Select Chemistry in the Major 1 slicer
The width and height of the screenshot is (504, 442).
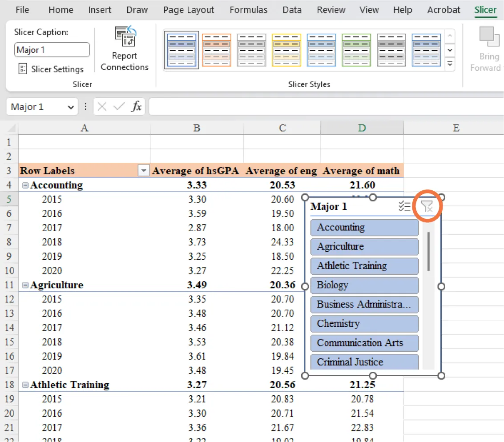[364, 324]
